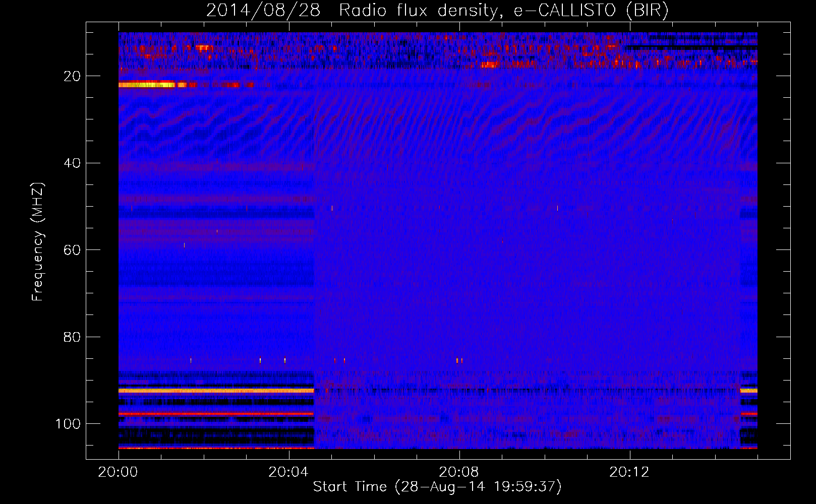The width and height of the screenshot is (816, 504).
Task: Click the 'Start Time (28-Aug-14 19:59:37)' label
Action: click(x=437, y=487)
